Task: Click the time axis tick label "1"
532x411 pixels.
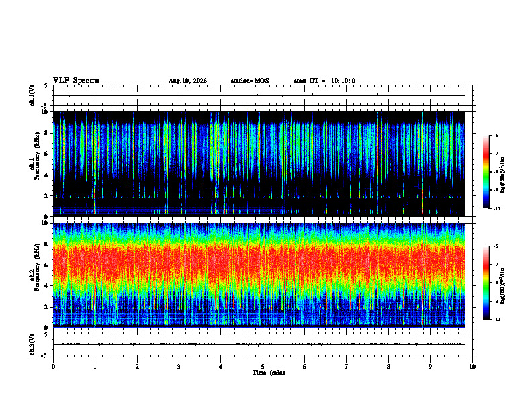Action: pyautogui.click(x=95, y=367)
